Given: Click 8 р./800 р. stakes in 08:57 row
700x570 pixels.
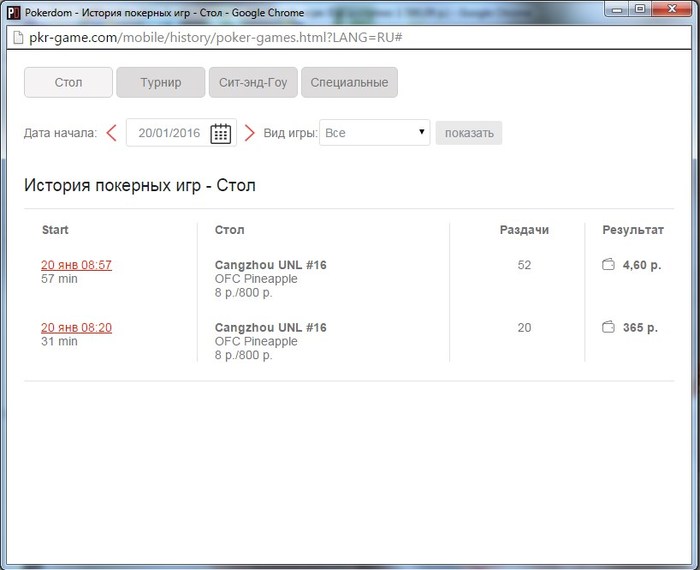Looking at the screenshot, I should click(243, 292).
